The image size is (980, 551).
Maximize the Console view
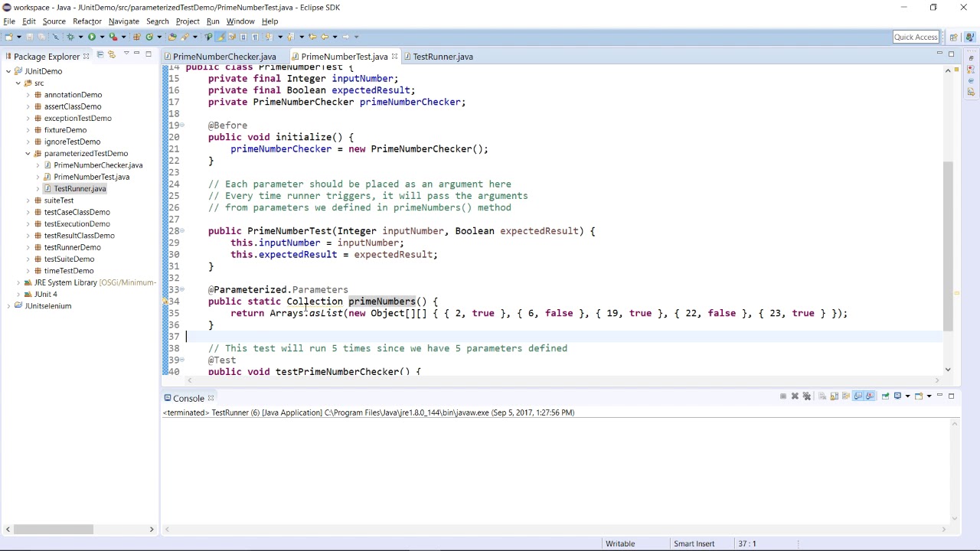coord(951,396)
